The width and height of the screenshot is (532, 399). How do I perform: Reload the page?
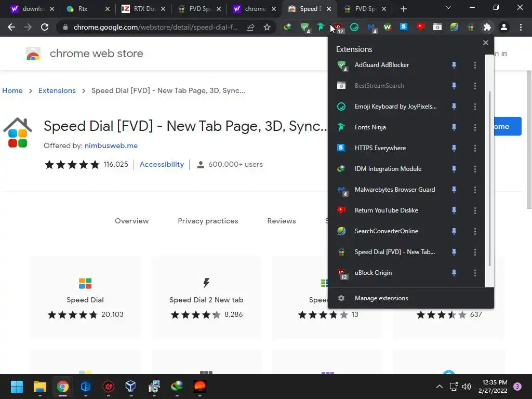tap(45, 27)
